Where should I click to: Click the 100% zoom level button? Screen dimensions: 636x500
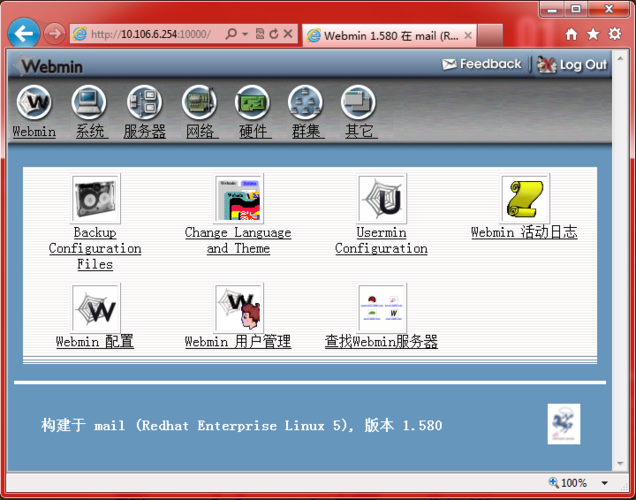pos(568,483)
